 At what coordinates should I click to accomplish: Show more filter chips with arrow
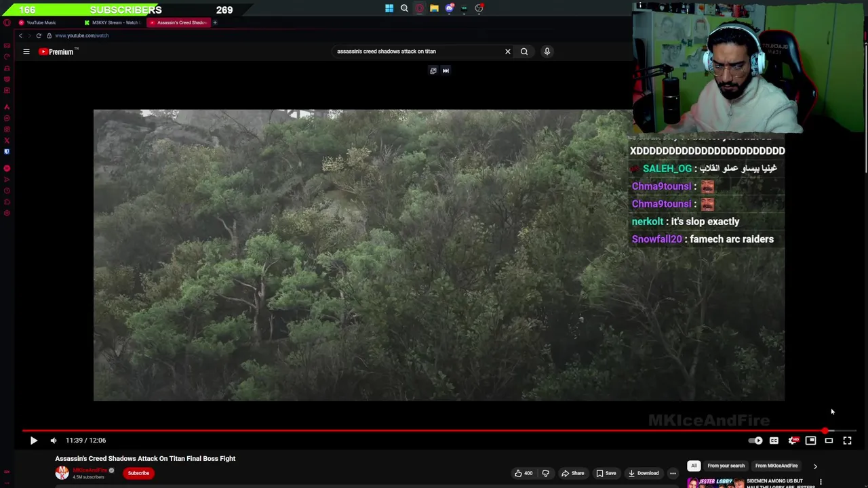click(815, 466)
